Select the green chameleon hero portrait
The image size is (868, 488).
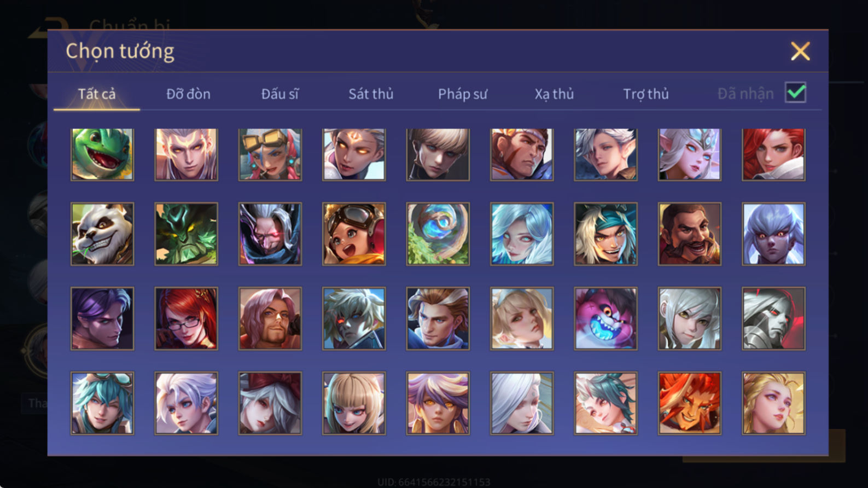pyautogui.click(x=102, y=154)
